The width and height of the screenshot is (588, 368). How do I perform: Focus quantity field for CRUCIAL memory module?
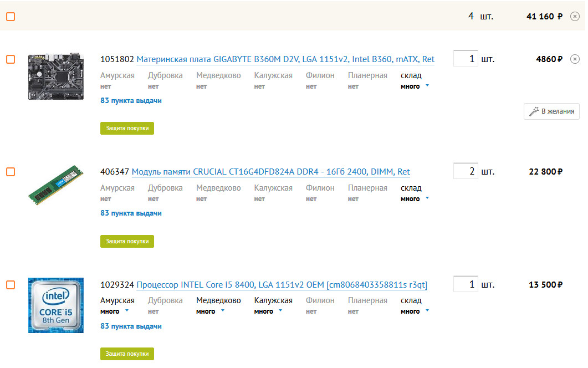click(x=466, y=171)
